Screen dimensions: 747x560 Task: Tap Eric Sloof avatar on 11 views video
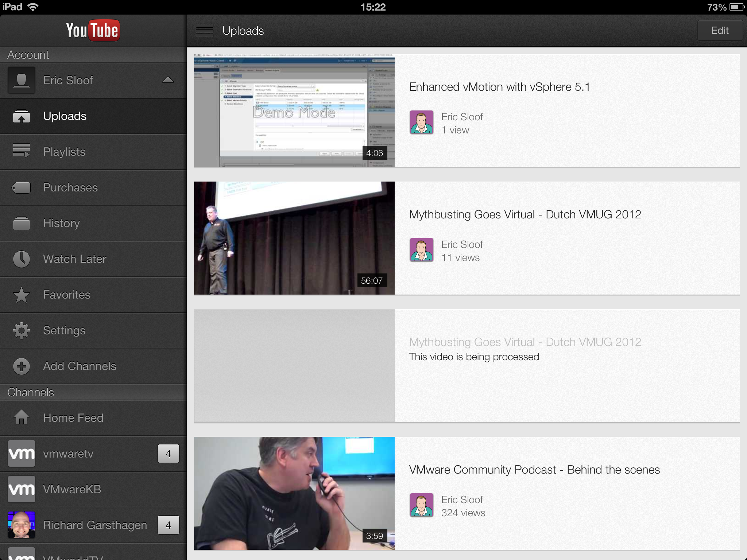[422, 250]
